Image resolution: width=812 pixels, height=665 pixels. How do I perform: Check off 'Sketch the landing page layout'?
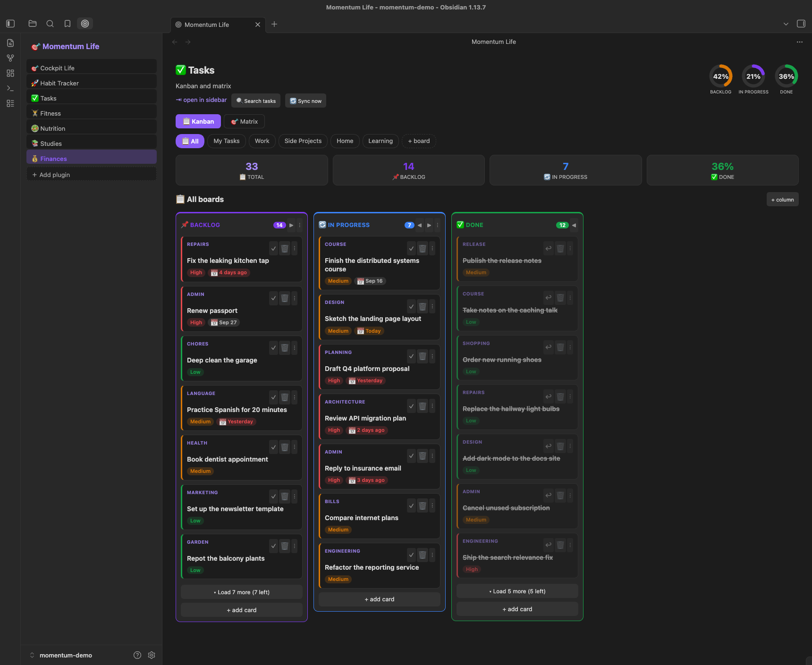(x=411, y=306)
